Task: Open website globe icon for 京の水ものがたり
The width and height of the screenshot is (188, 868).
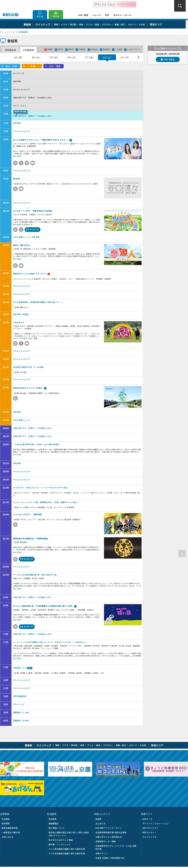Action: [15, 398]
